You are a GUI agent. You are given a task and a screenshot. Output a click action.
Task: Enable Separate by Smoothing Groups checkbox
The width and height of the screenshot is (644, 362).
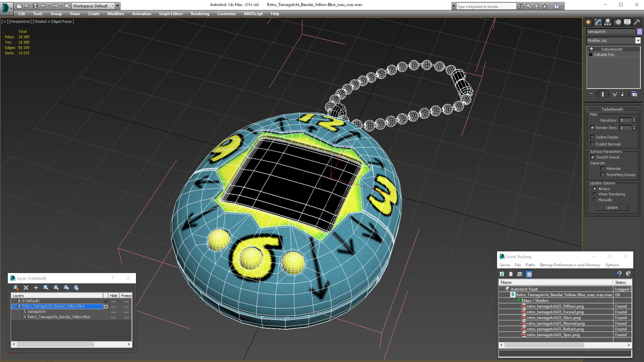pos(603,174)
